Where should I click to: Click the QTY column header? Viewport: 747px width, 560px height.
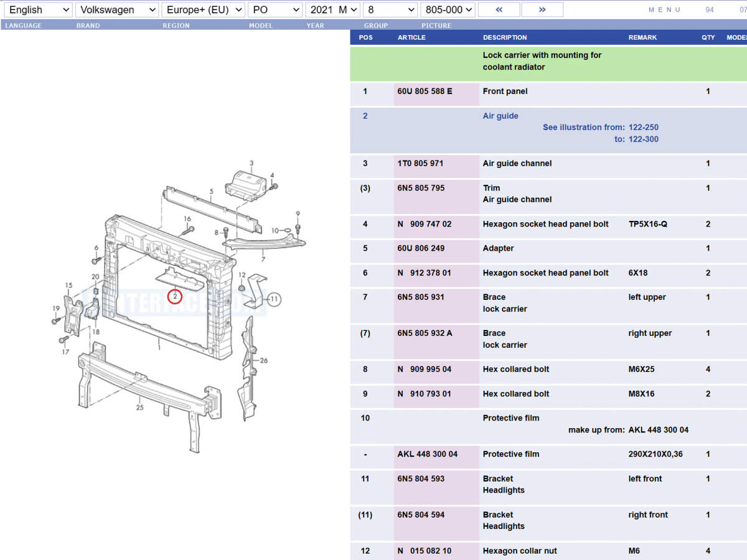[x=708, y=37]
